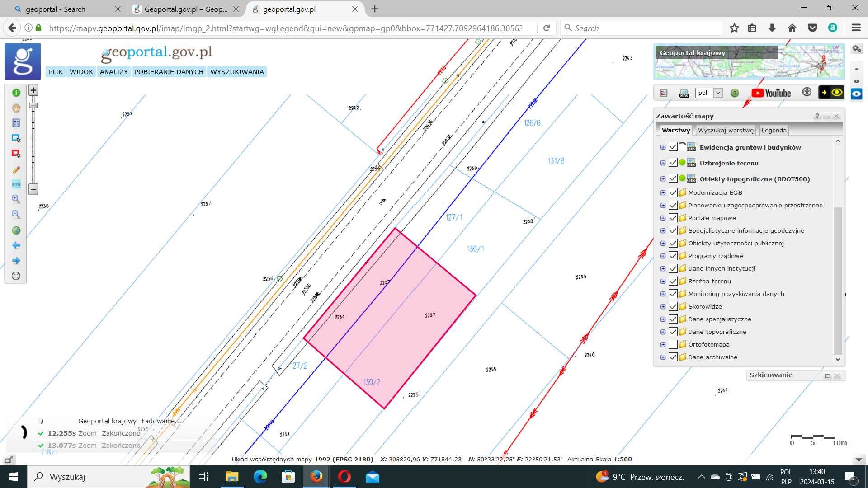
Task: Toggle Ewidencja gruntów i budynków layer checkbox
Action: (673, 147)
